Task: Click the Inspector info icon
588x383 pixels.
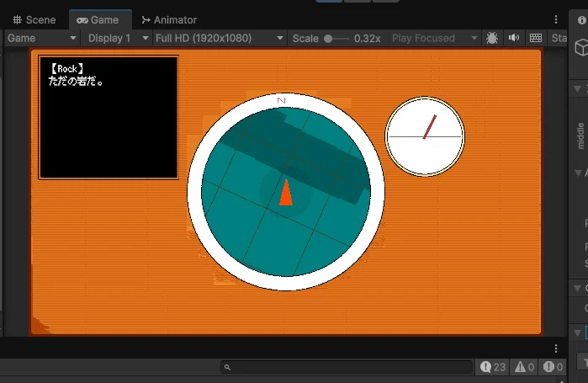Action: (x=582, y=20)
